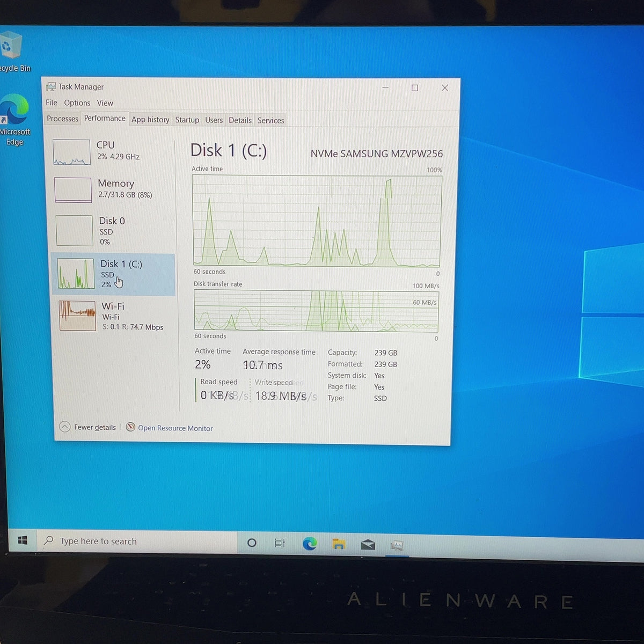
Task: Switch to the Processes tab
Action: (62, 119)
